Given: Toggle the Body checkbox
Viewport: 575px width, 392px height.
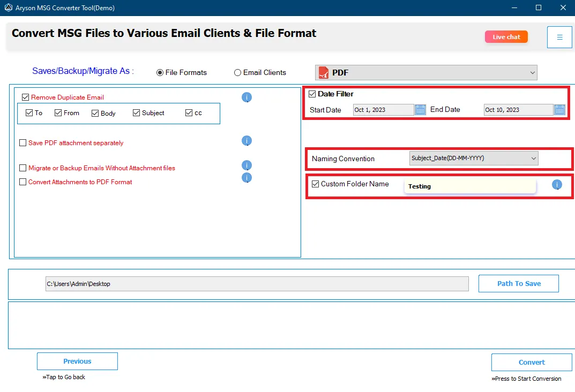Looking at the screenshot, I should tap(95, 113).
